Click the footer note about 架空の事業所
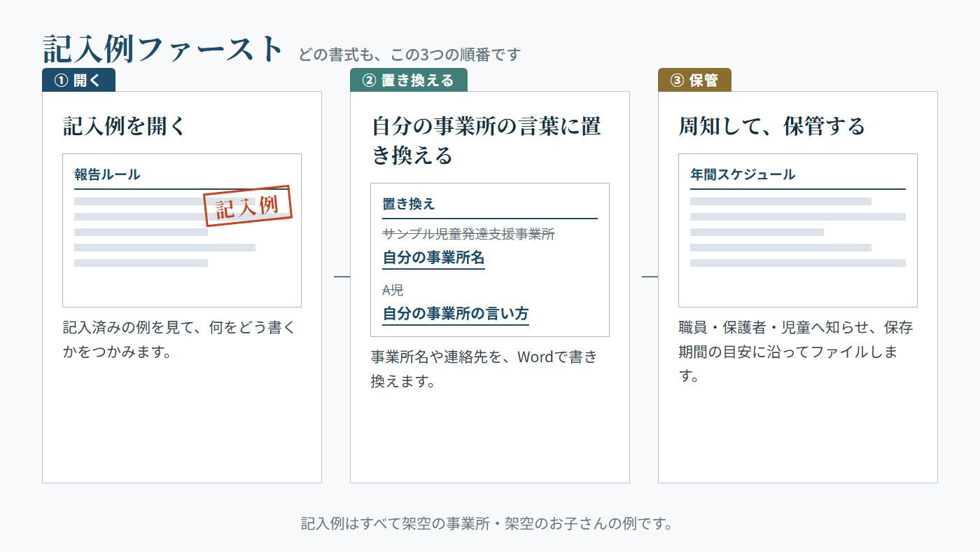 (x=486, y=523)
